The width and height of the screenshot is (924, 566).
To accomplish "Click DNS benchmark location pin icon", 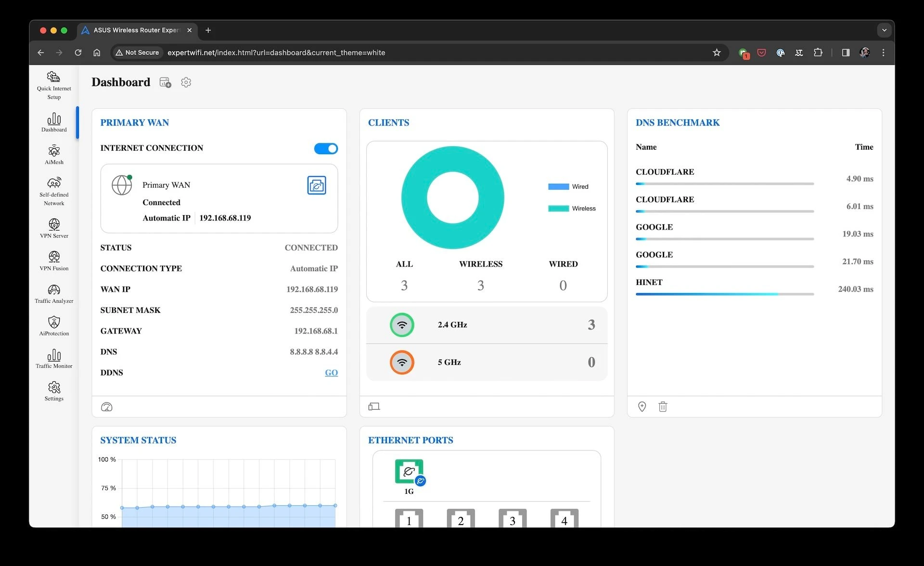I will (642, 407).
